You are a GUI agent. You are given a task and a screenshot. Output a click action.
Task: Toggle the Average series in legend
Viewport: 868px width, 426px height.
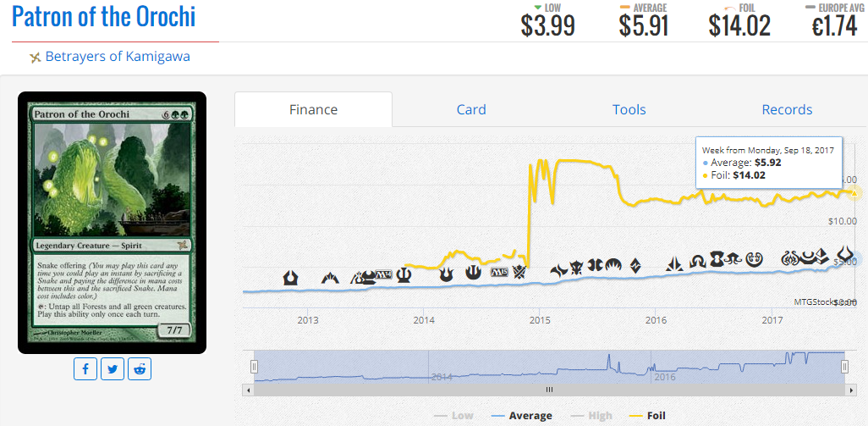click(521, 416)
